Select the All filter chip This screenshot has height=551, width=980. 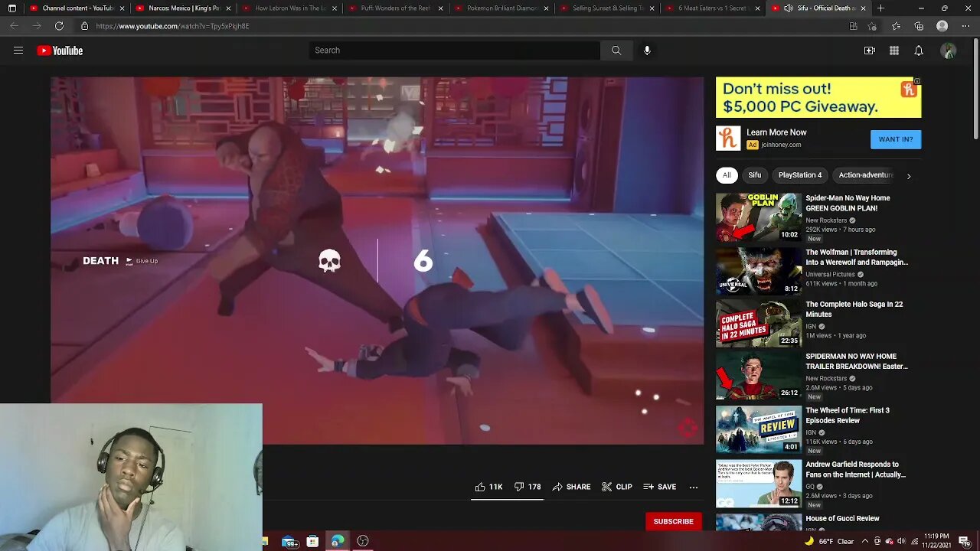[727, 175]
